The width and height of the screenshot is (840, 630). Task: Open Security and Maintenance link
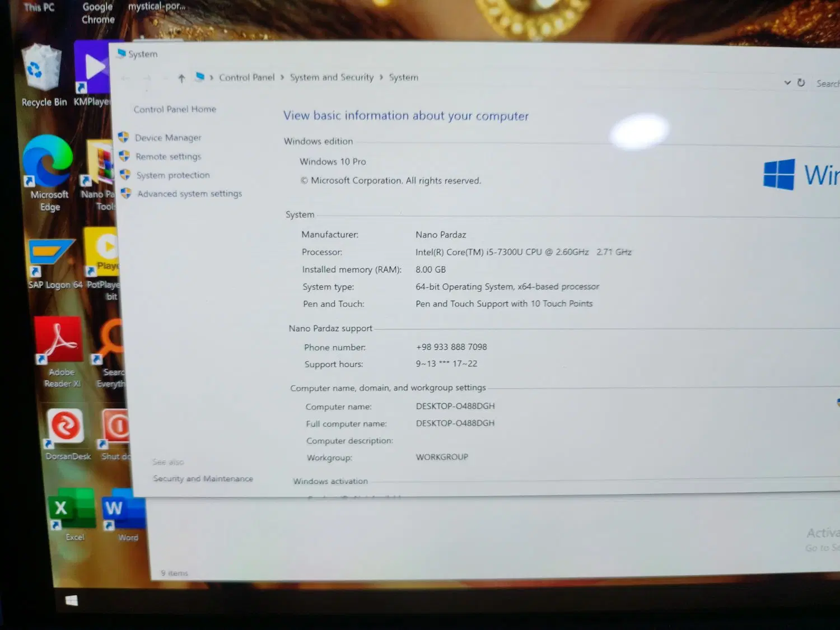203,479
